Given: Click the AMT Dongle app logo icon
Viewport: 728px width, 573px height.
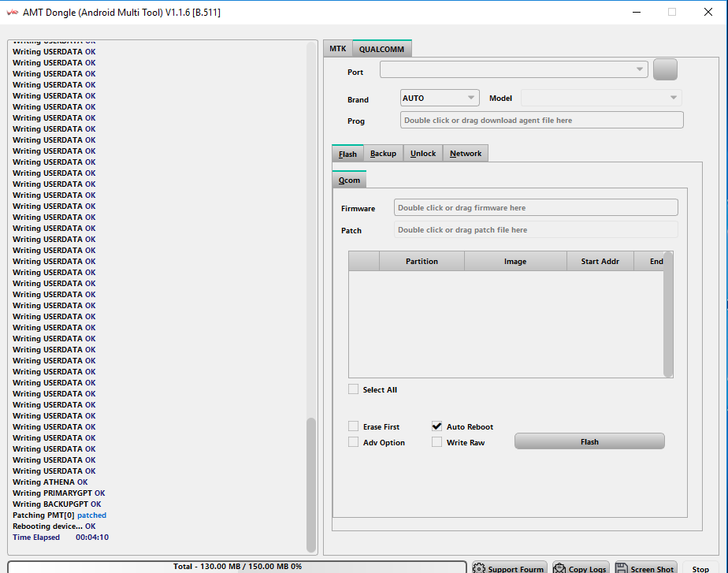Looking at the screenshot, I should 12,12.
